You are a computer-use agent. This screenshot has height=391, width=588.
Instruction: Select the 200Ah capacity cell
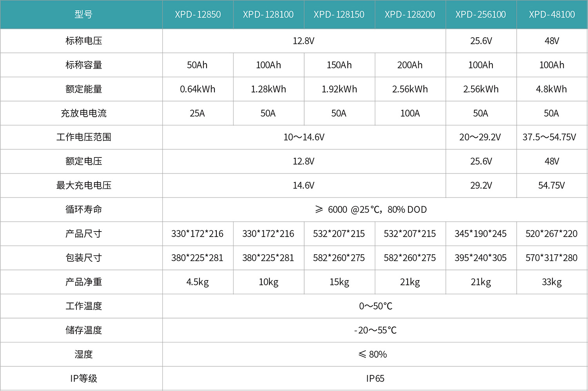(x=410, y=65)
